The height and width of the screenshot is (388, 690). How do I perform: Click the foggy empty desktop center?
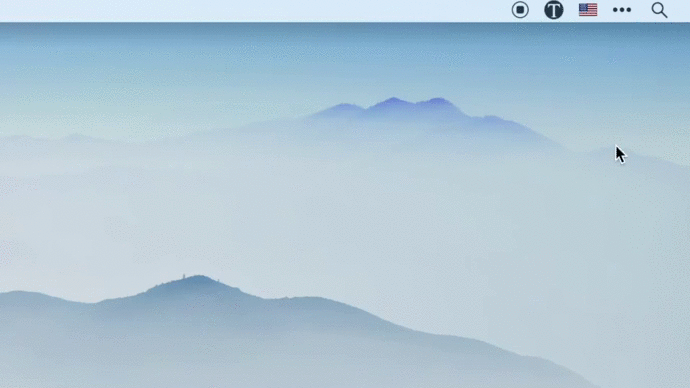click(x=345, y=211)
